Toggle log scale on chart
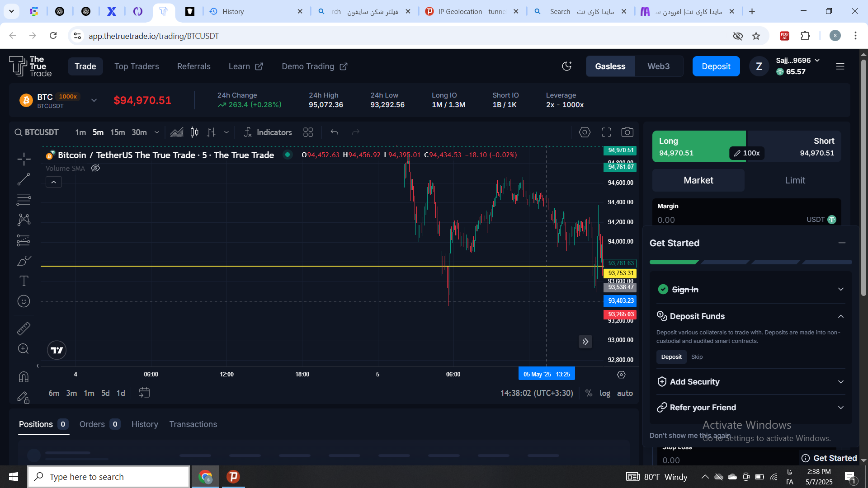The width and height of the screenshot is (868, 488). tap(605, 393)
